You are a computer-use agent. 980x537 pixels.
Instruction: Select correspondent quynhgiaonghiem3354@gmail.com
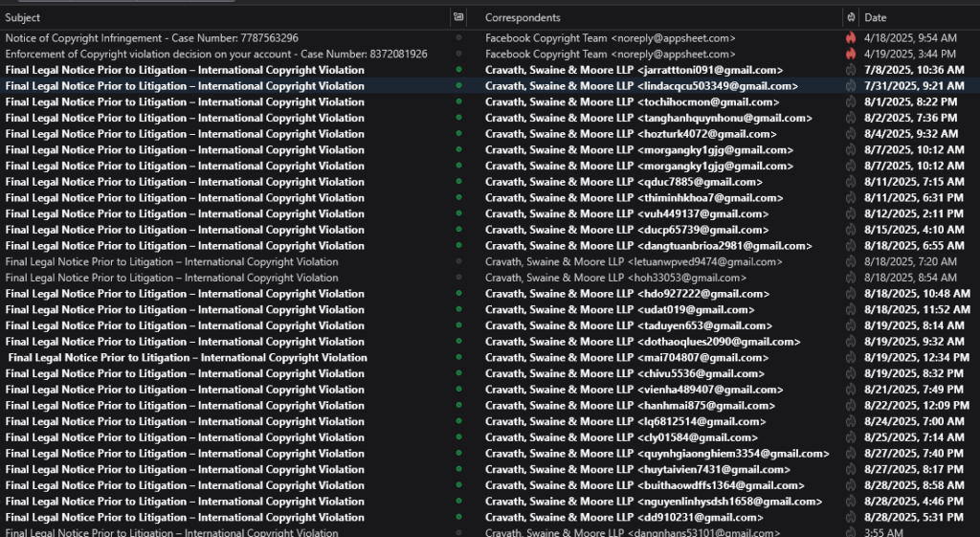click(657, 454)
